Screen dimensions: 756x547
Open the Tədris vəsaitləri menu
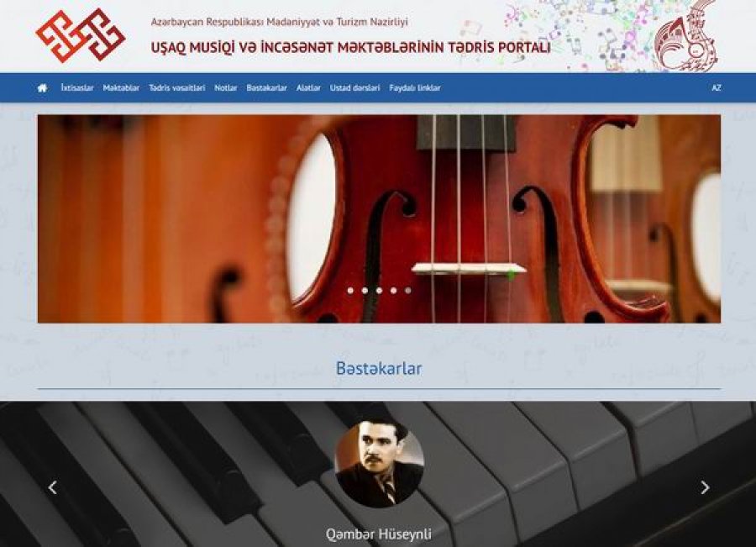tap(177, 87)
